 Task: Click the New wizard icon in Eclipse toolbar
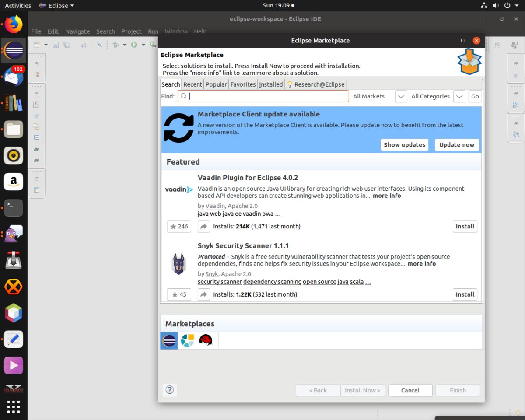coord(37,45)
